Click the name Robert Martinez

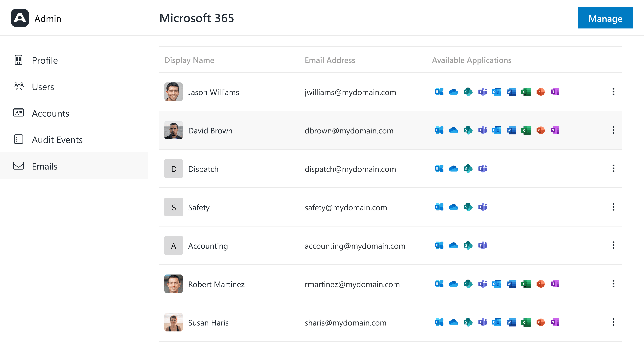(216, 284)
